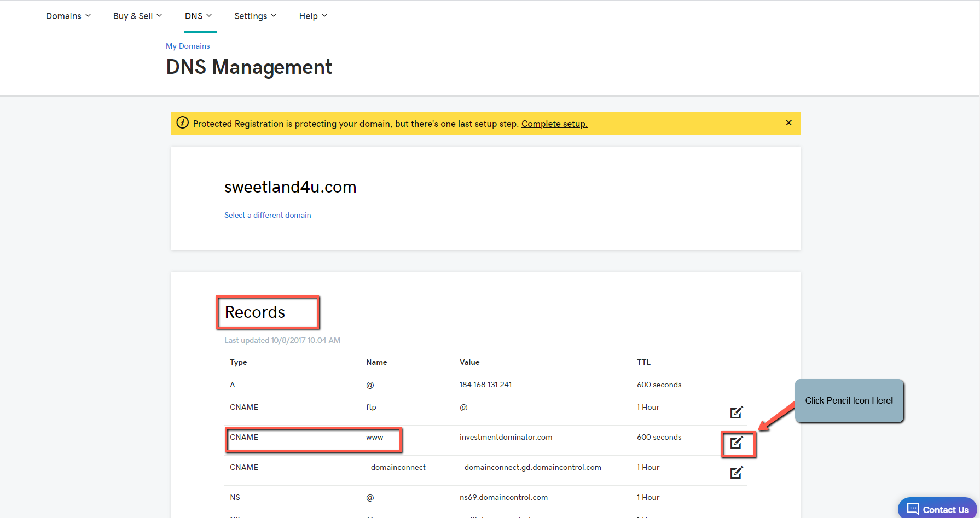Screen dimensions: 980x518
Task: Click the info icon in yellow banner
Action: tap(183, 123)
